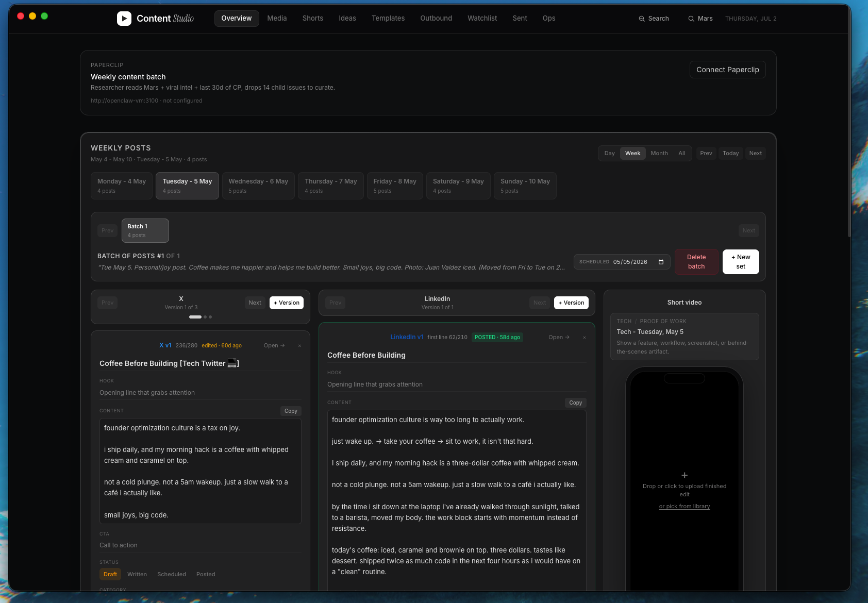868x603 pixels.
Task: Open the Watchlist tab
Action: (x=482, y=19)
